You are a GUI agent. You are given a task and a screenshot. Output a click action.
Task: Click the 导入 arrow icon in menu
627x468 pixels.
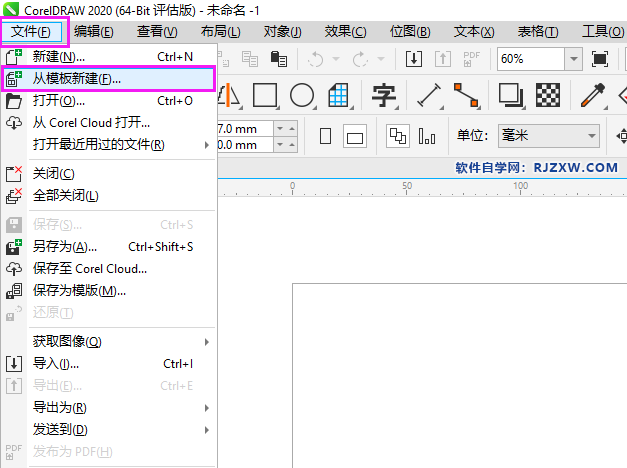pyautogui.click(x=14, y=364)
